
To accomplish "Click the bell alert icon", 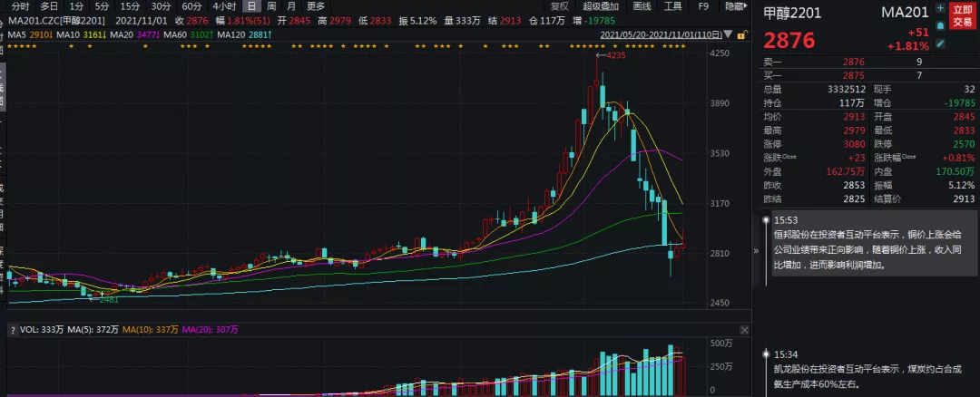I will point(940,26).
